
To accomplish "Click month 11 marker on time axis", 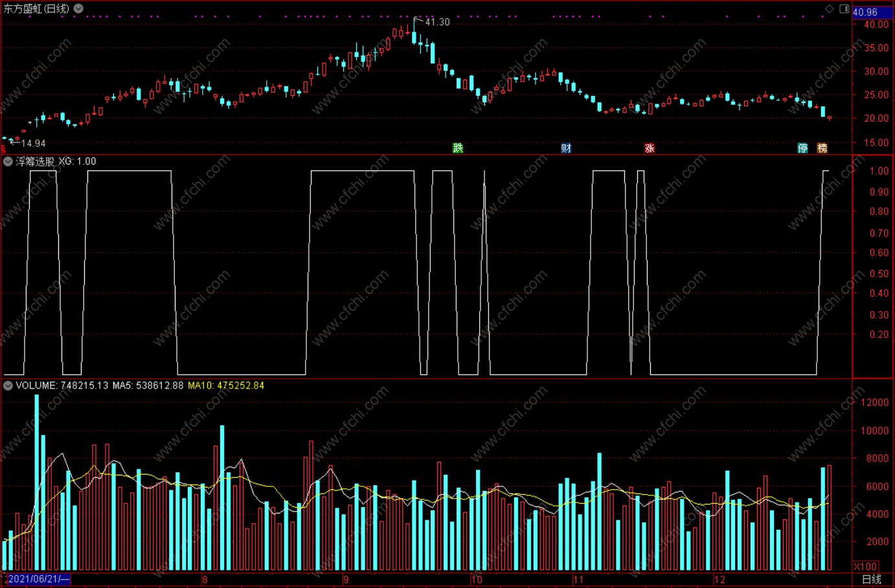I will point(578,580).
